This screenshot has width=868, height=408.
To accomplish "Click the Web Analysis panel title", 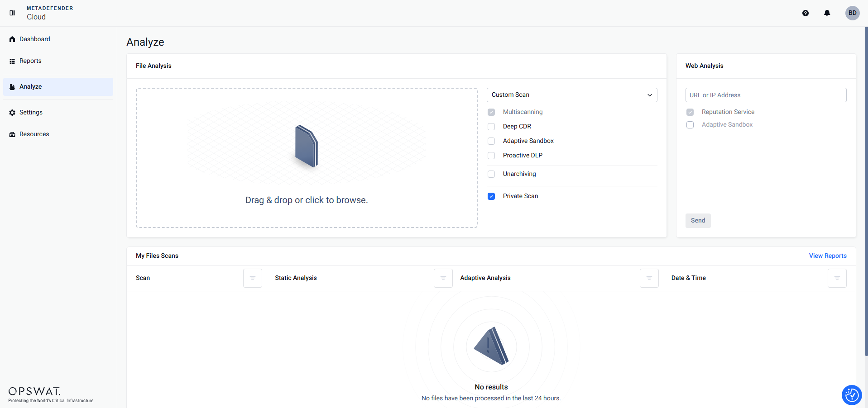I will tap(705, 66).
